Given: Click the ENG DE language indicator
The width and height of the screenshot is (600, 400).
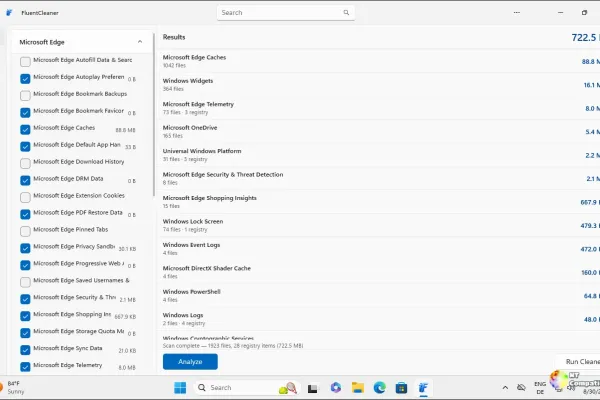Looking at the screenshot, I should [540, 388].
